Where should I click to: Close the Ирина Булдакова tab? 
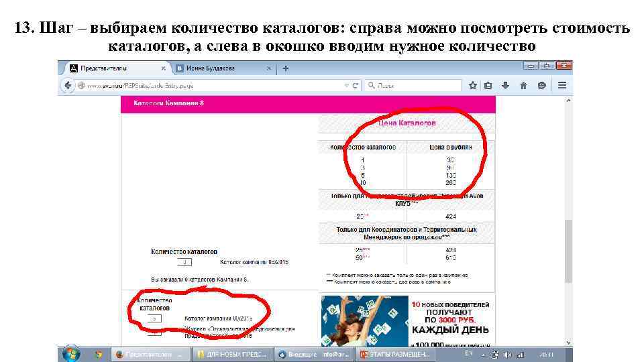268,68
